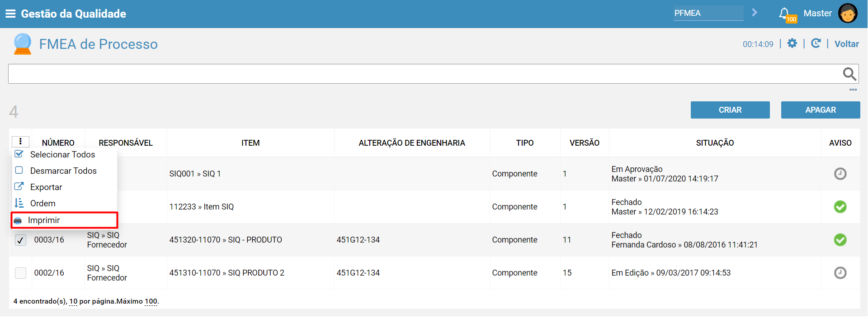Toggle the checkbox for row 0003/16
The height and width of the screenshot is (319, 868).
coord(20,240)
